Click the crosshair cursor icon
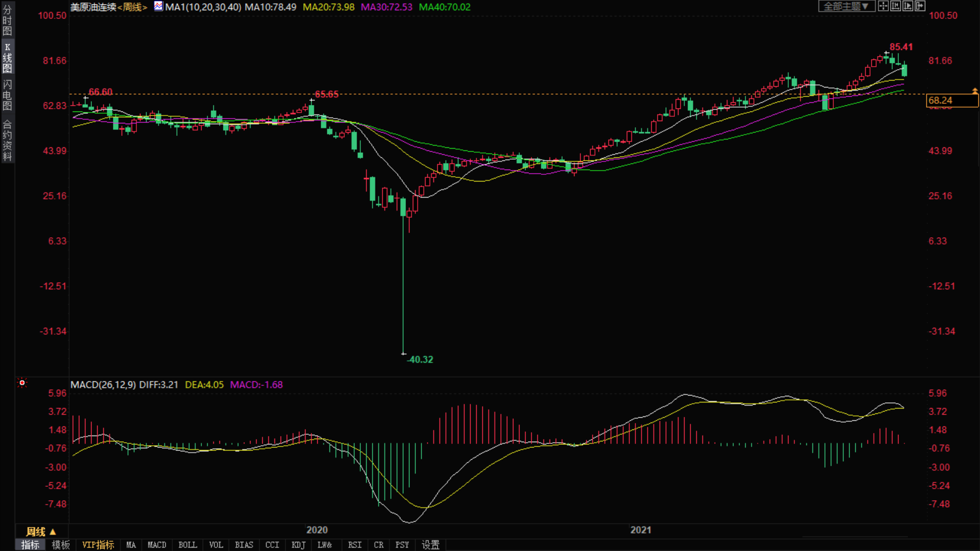 [x=883, y=6]
